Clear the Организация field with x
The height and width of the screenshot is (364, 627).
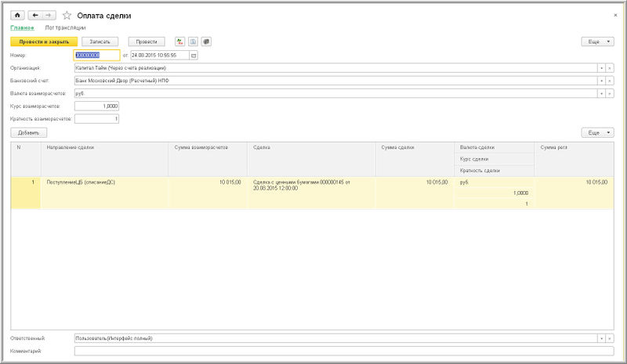coord(610,68)
